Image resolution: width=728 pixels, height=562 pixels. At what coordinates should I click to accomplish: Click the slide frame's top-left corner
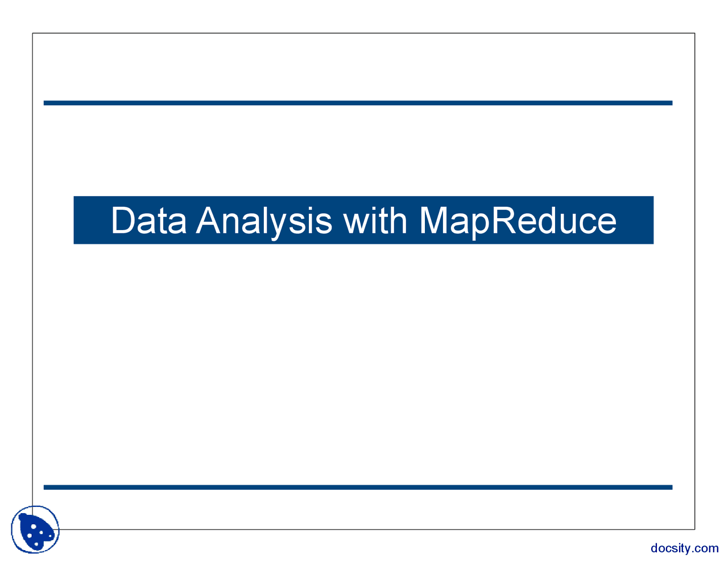click(32, 34)
